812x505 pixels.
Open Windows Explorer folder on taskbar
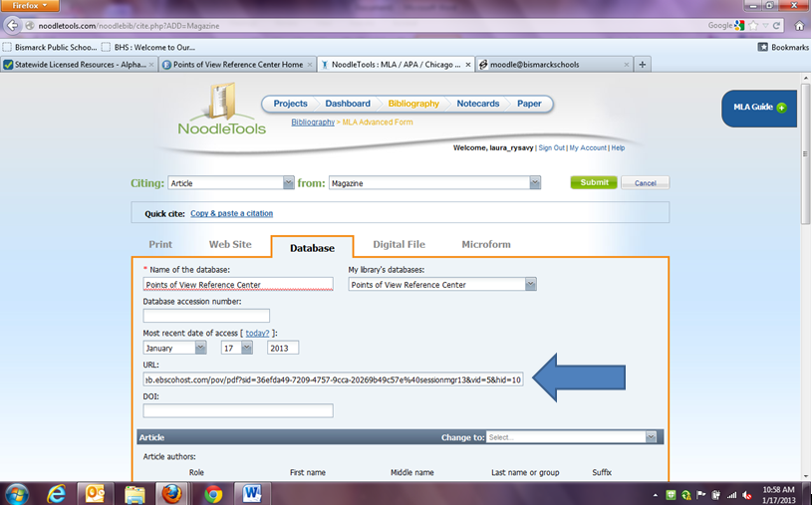click(135, 495)
